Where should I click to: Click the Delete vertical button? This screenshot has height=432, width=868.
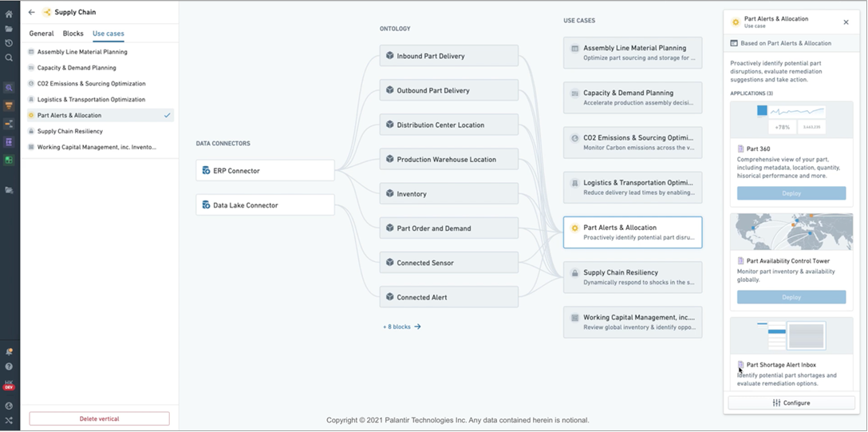[100, 418]
